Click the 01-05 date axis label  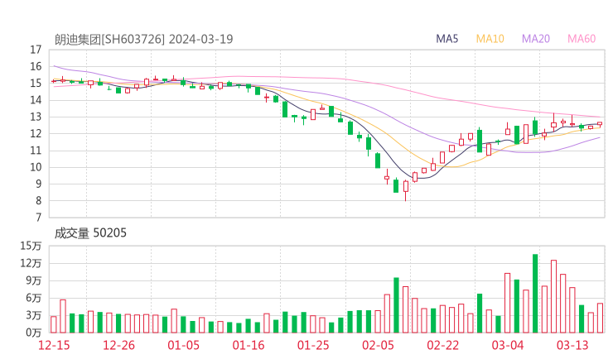(183, 345)
